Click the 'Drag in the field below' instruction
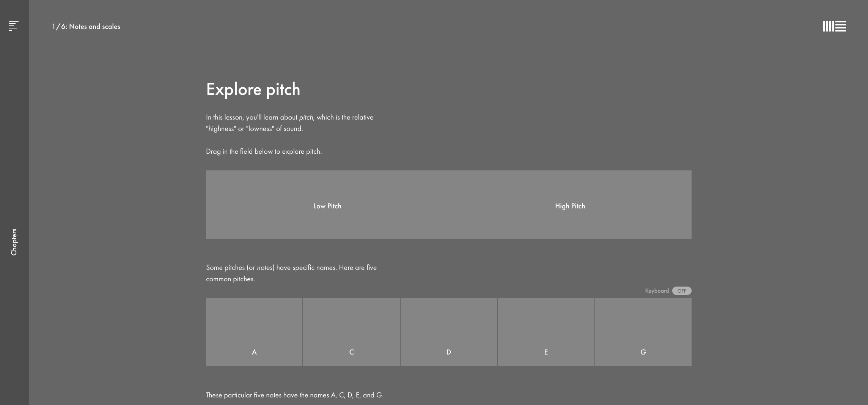Image resolution: width=868 pixels, height=405 pixels. click(x=264, y=151)
